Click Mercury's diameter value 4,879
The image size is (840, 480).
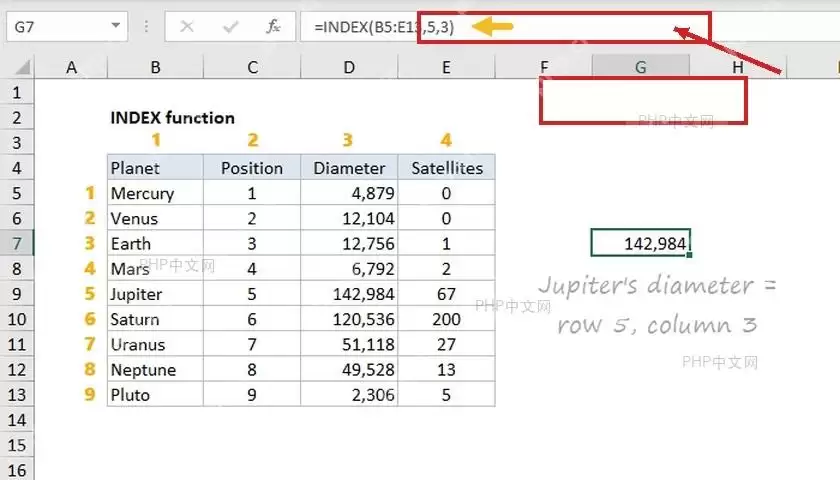[349, 193]
